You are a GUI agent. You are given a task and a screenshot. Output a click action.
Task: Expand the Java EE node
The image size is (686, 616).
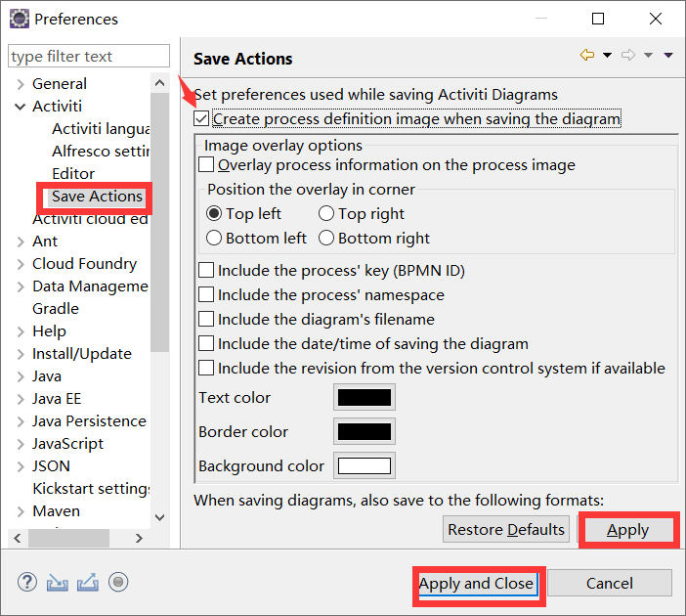click(x=21, y=399)
